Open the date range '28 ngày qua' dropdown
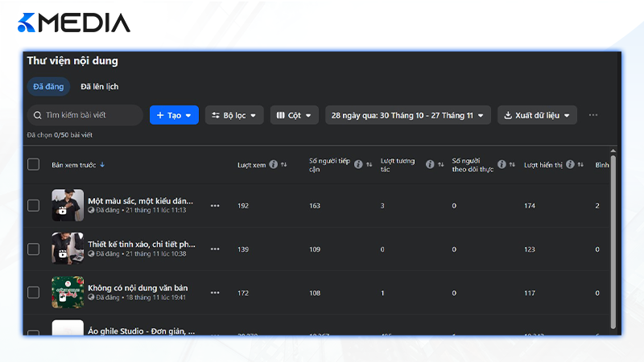The width and height of the screenshot is (644, 362). (408, 115)
